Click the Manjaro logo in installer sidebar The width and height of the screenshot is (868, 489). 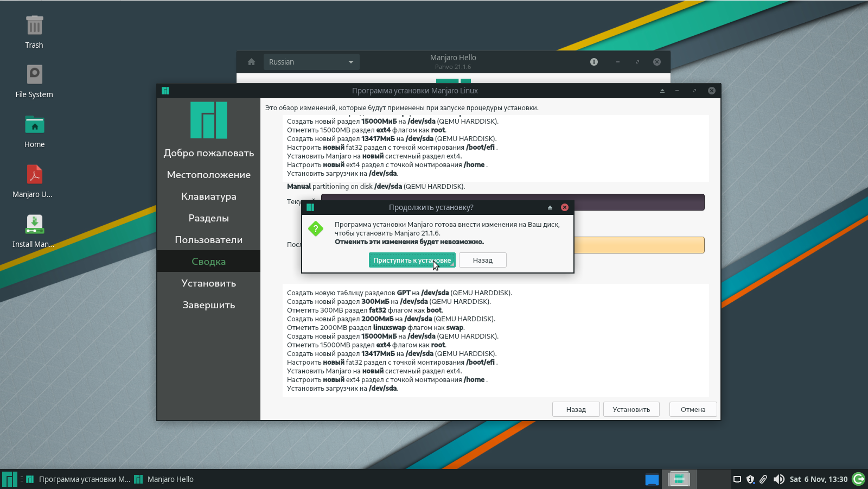click(x=209, y=120)
